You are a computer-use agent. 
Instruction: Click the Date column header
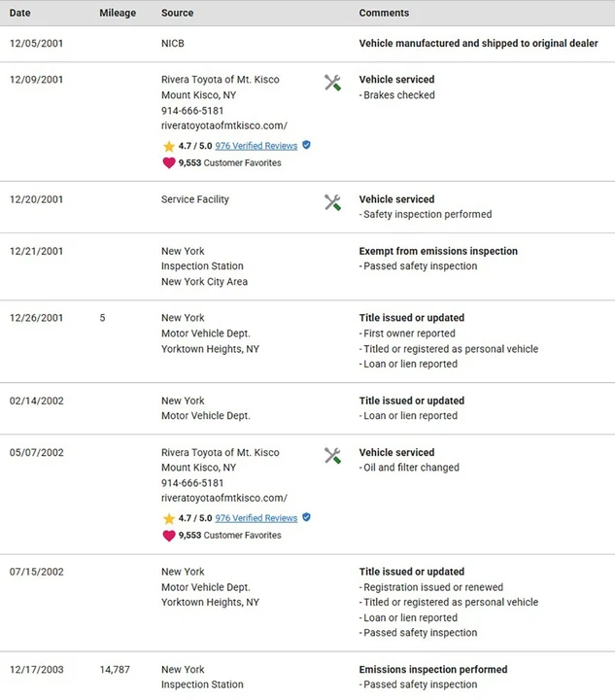pyautogui.click(x=20, y=13)
